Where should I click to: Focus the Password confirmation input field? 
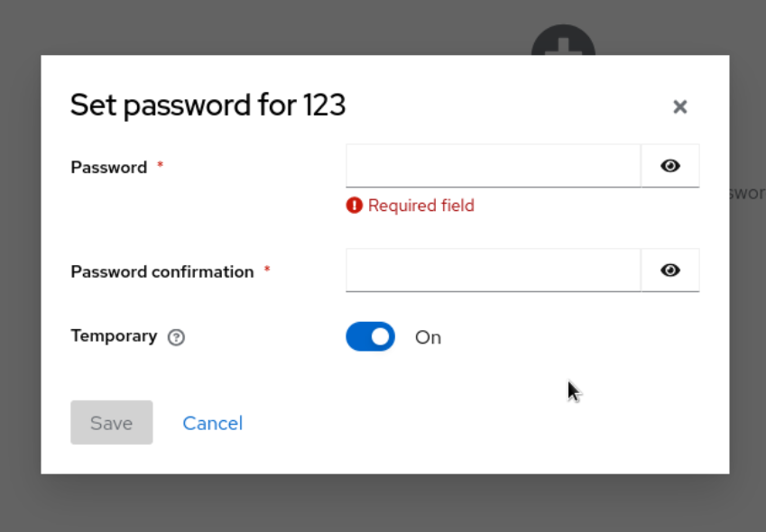[x=493, y=271]
